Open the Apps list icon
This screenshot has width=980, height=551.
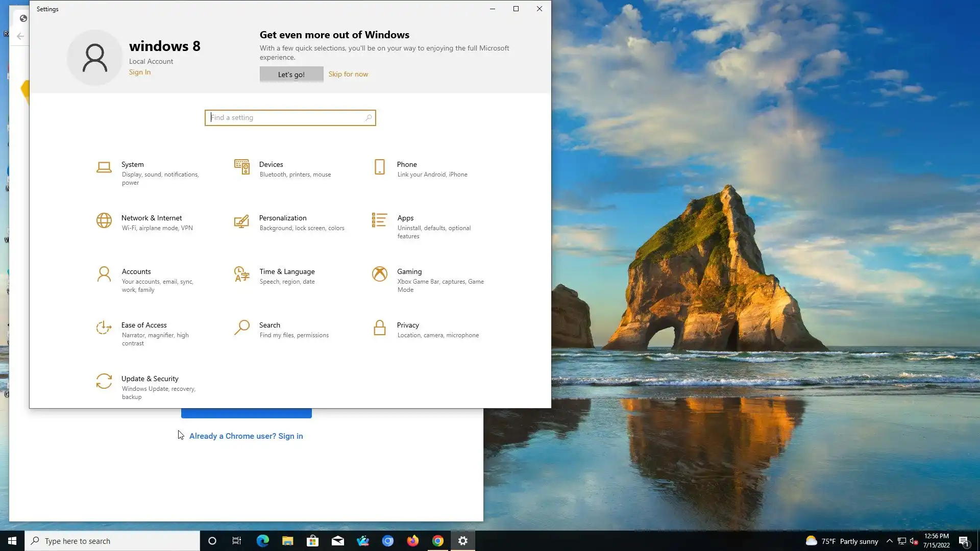(x=380, y=220)
